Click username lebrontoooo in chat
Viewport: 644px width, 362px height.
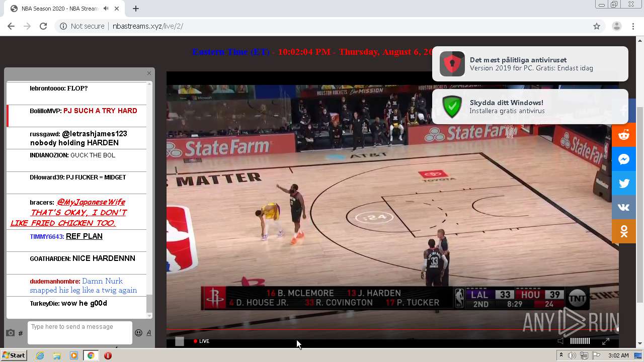(47, 88)
